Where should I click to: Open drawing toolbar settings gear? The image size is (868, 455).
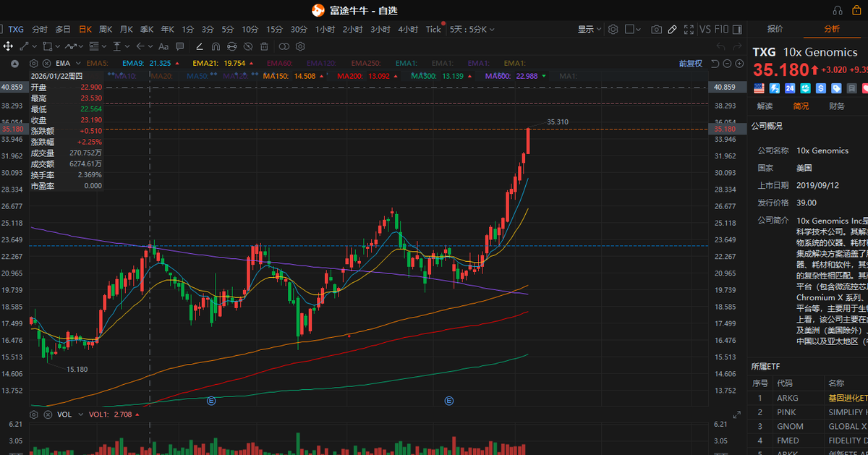coord(300,46)
